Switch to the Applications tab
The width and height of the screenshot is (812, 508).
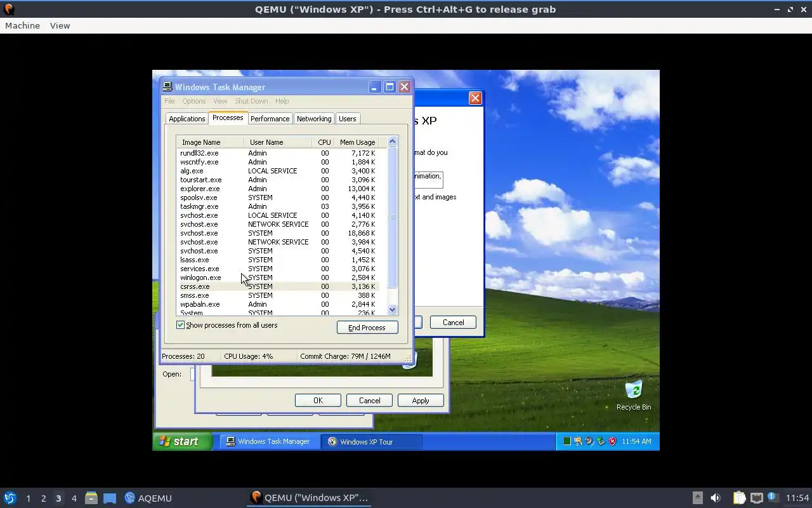pos(187,119)
